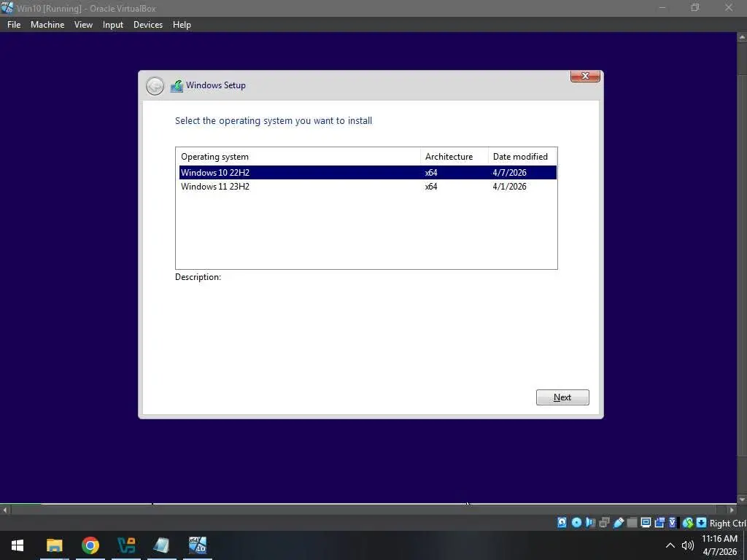Restore down the VirtualBox window
747x560 pixels.
click(695, 8)
